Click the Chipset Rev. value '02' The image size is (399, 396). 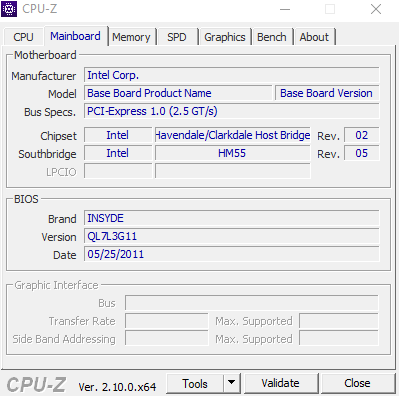click(x=362, y=135)
